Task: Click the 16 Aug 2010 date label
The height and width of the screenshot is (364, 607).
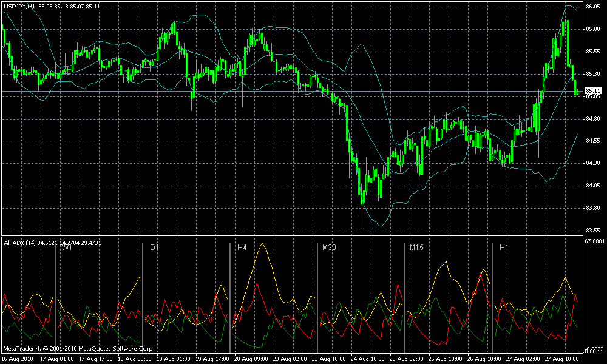Action: [x=18, y=359]
